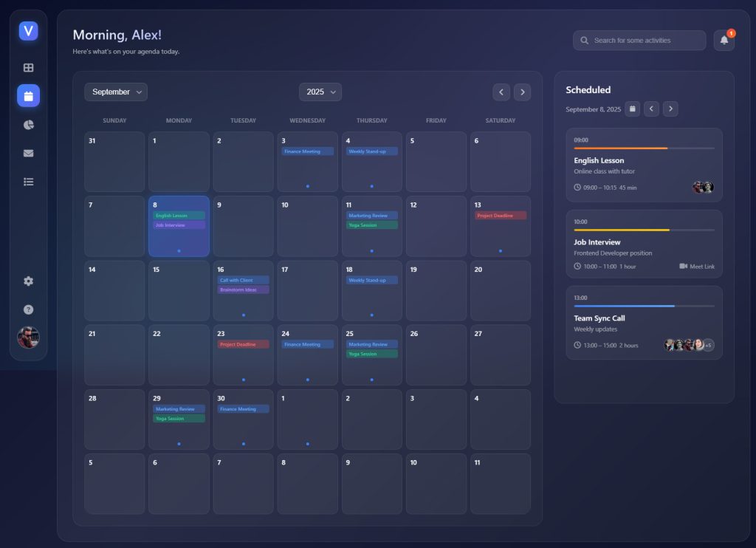Open the English Lesson scheduled card
This screenshot has width=756, height=548.
click(644, 165)
